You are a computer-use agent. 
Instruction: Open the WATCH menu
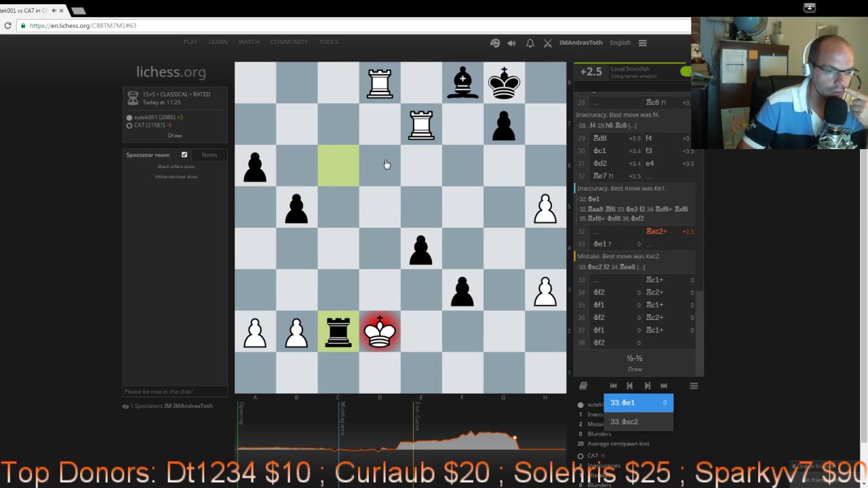pyautogui.click(x=249, y=42)
